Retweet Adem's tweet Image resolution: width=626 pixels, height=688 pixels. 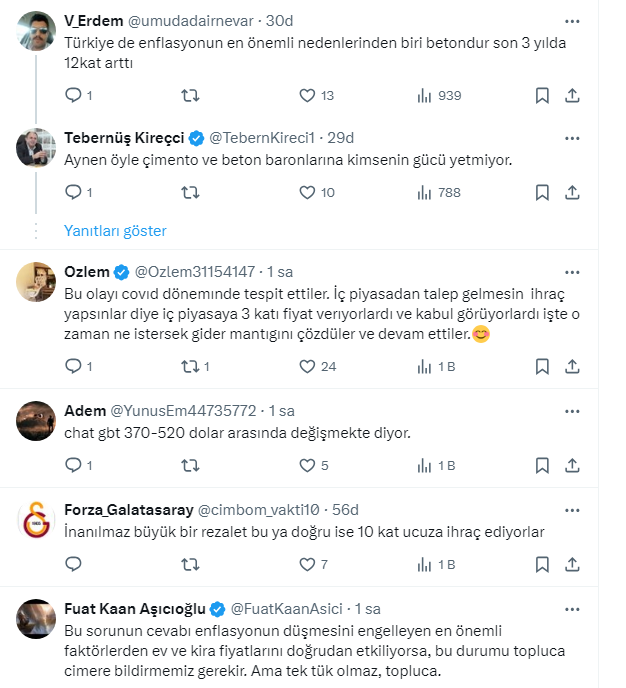coord(190,465)
